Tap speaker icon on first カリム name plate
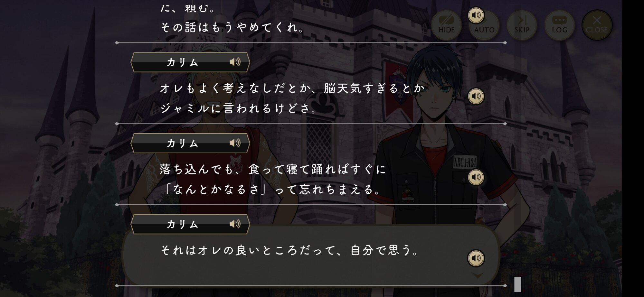Screen dimensions: 644x297 [x=235, y=62]
